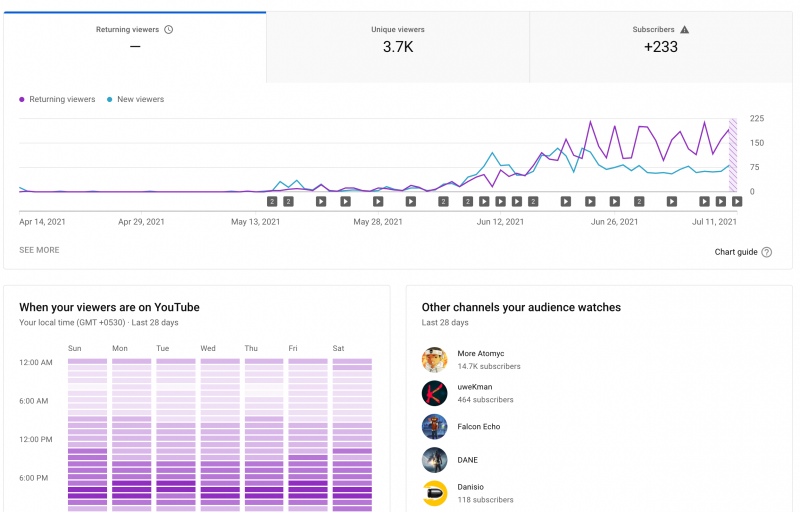The image size is (800, 512).
Task: Click the Chart guide link
Action: point(736,252)
